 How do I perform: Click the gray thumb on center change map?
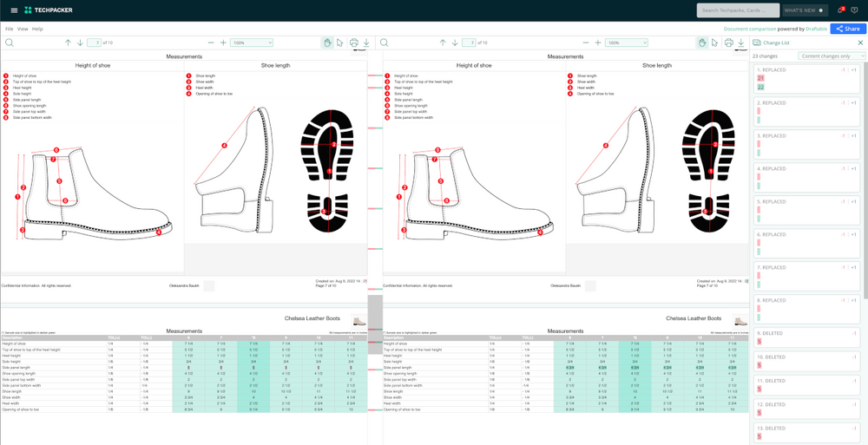375,324
